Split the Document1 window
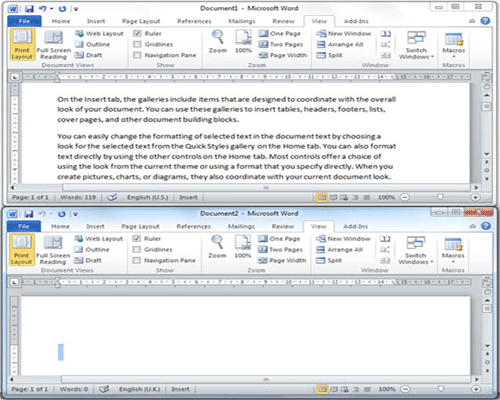 coord(330,55)
